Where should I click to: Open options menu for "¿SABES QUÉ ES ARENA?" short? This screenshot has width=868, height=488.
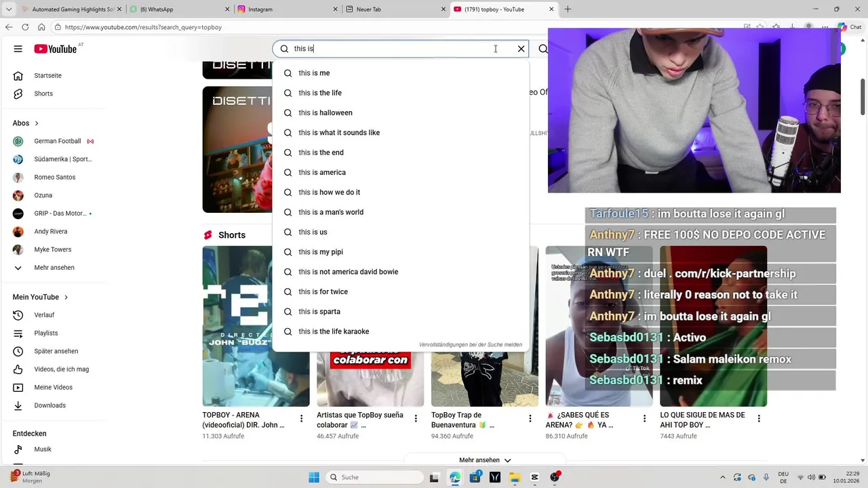pos(645,419)
